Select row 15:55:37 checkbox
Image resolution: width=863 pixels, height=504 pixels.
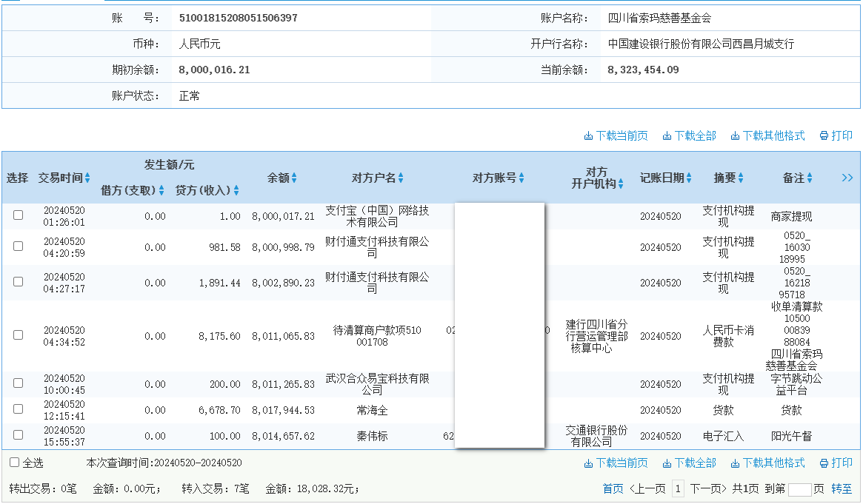(19, 434)
